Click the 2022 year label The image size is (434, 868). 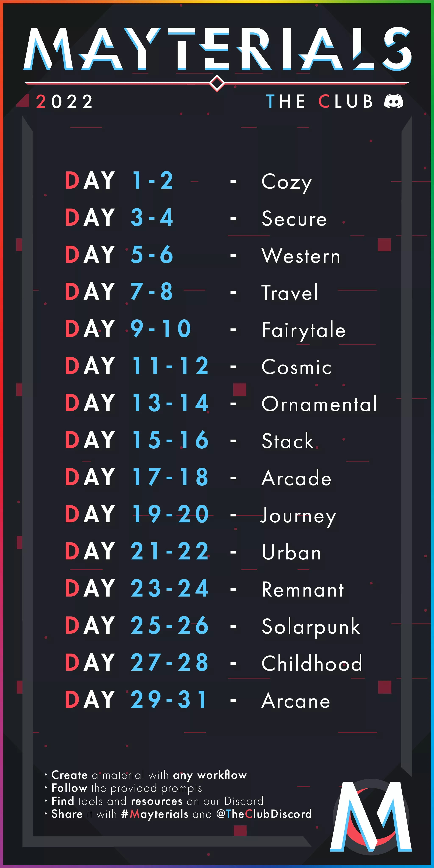tap(64, 102)
